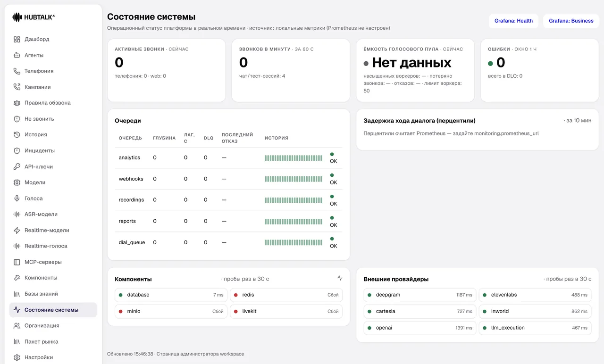Click the openai provider card

coord(420,328)
